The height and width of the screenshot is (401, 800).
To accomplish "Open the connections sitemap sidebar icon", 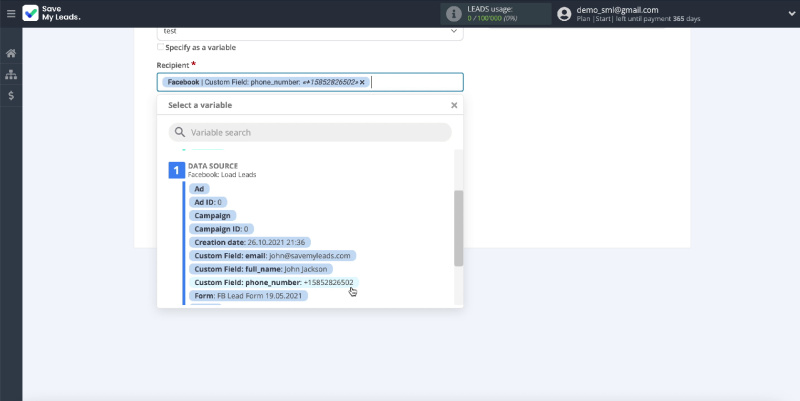I will tap(11, 74).
